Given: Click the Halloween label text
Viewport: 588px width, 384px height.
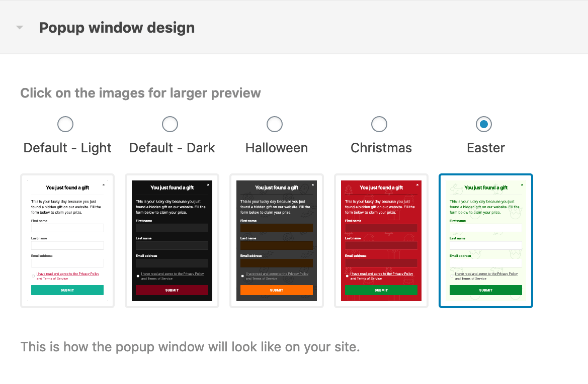Looking at the screenshot, I should [x=277, y=148].
